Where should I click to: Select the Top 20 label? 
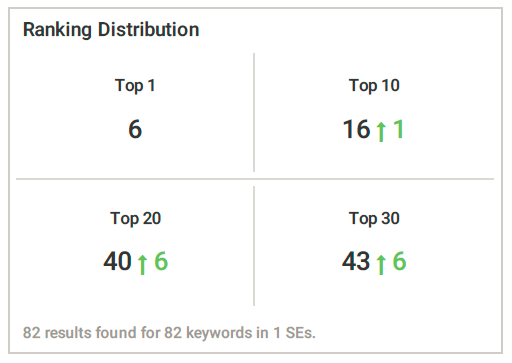[135, 219]
